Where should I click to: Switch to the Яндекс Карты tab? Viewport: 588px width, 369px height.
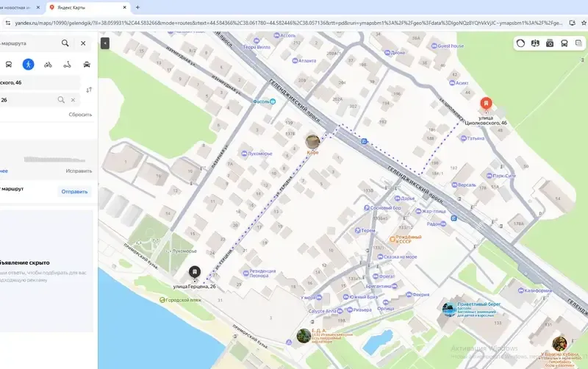pos(87,7)
